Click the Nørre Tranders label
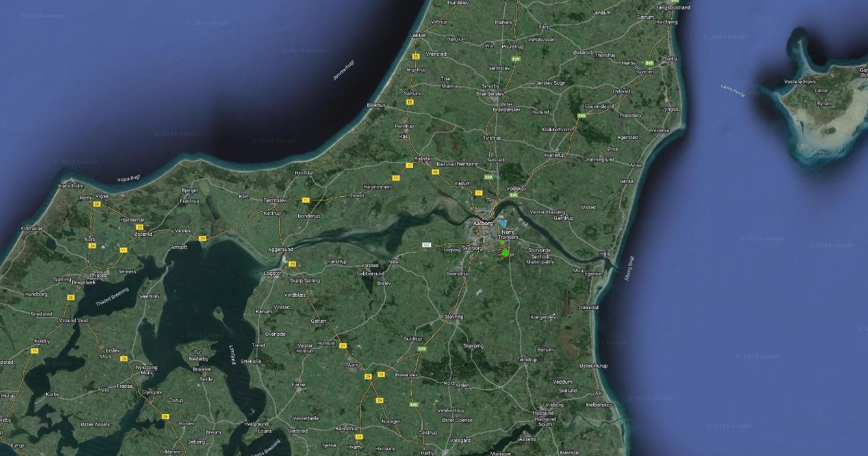This screenshot has height=456, width=868. [x=507, y=235]
